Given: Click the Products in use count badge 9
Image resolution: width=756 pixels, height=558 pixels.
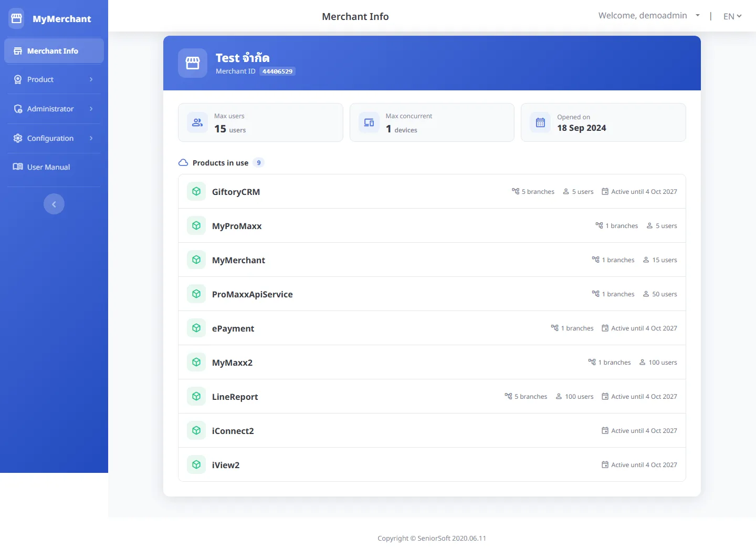Looking at the screenshot, I should pyautogui.click(x=258, y=163).
